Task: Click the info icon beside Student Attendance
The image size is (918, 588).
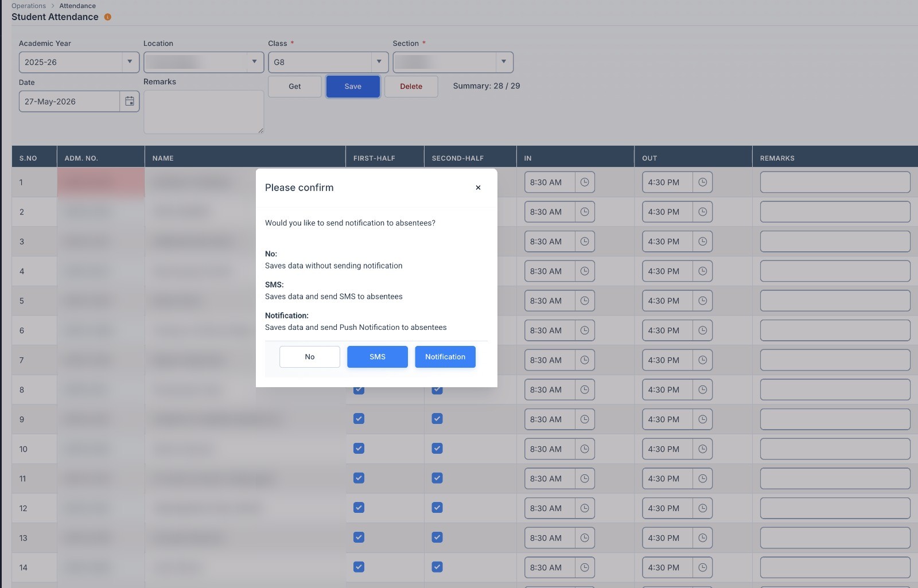Action: tap(108, 17)
